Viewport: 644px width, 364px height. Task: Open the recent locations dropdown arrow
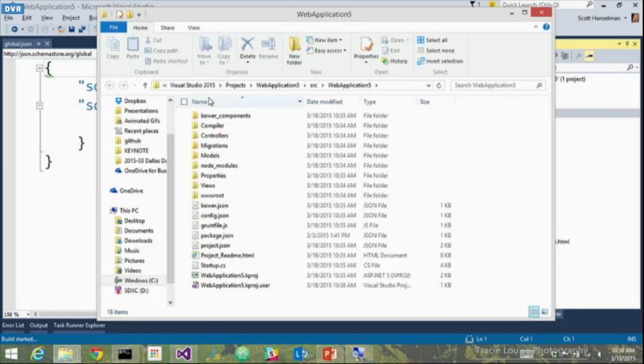134,86
